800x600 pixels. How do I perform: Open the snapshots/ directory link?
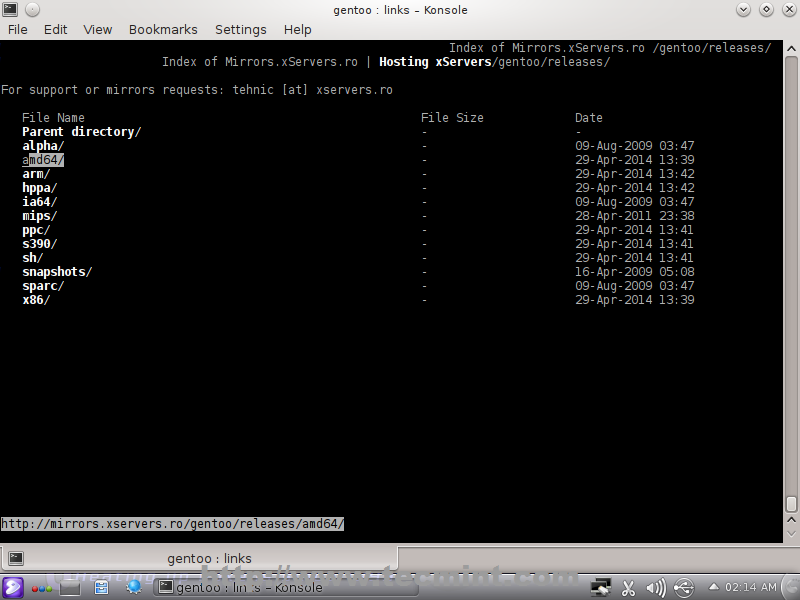pyautogui.click(x=56, y=271)
